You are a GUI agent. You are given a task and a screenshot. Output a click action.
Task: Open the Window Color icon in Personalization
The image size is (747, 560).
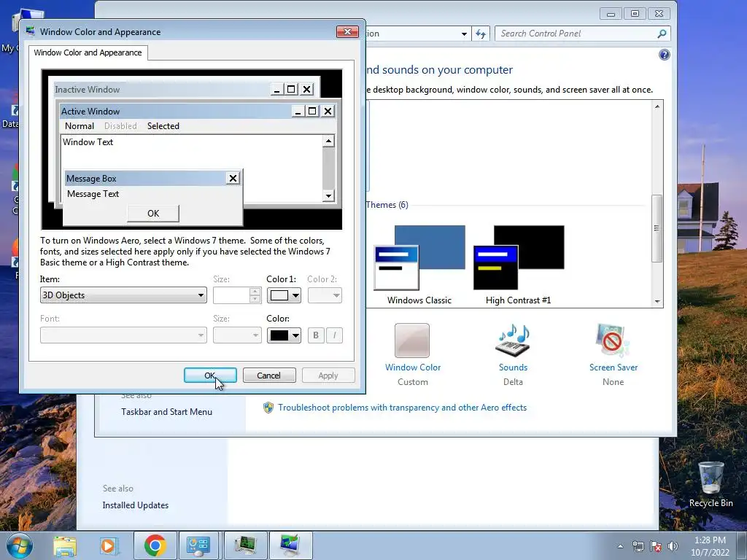coord(412,340)
